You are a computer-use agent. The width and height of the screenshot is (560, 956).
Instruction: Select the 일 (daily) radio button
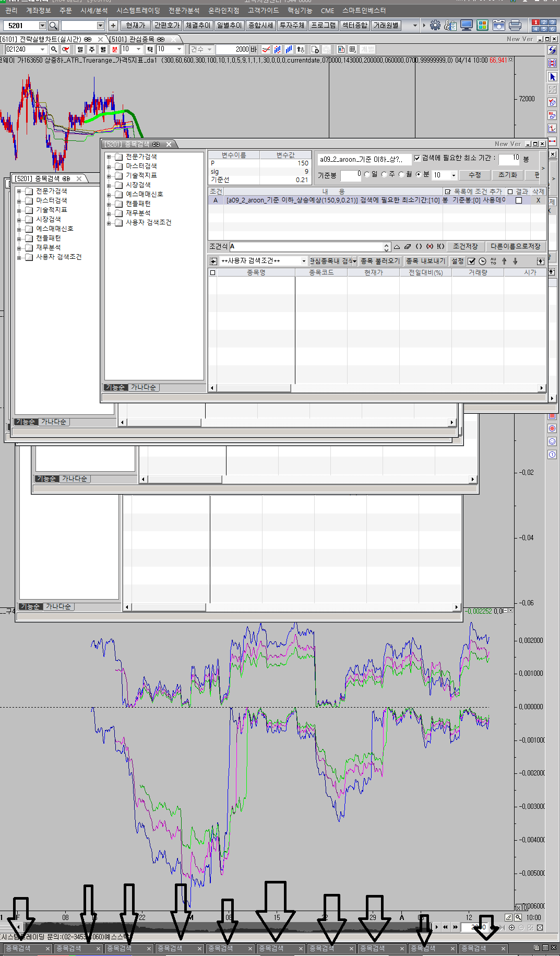coord(367,174)
